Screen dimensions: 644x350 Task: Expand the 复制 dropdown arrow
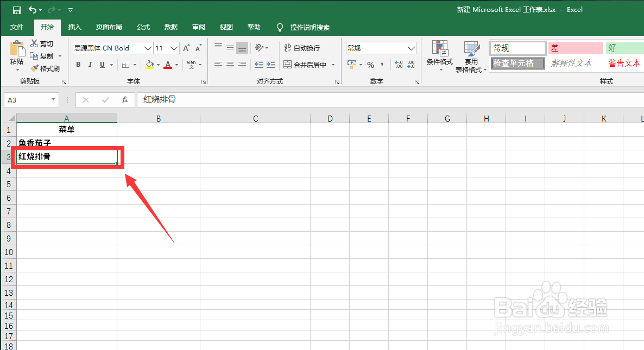click(60, 56)
